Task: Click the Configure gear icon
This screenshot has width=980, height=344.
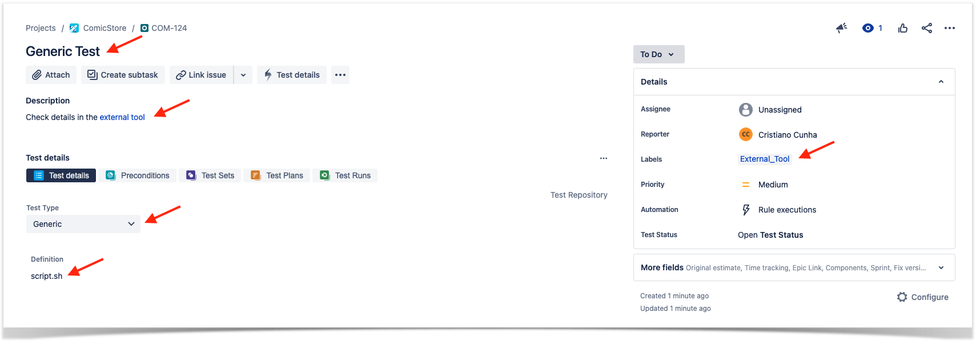Action: pos(902,297)
